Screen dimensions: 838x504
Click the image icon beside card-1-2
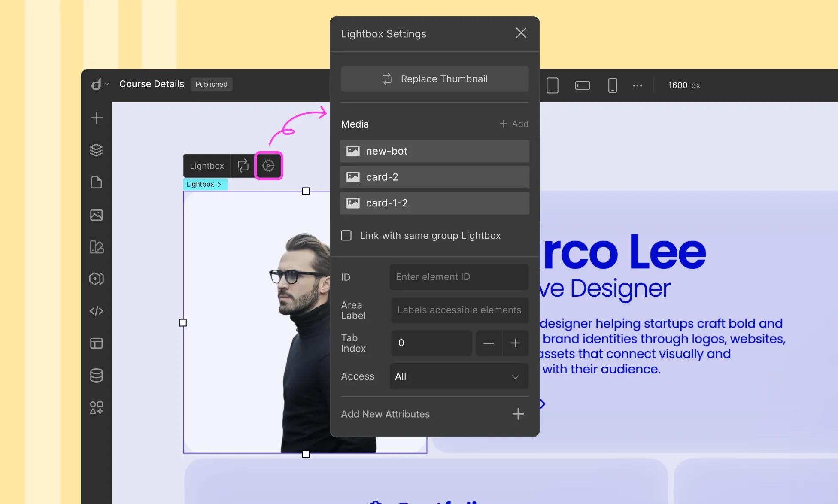click(353, 203)
